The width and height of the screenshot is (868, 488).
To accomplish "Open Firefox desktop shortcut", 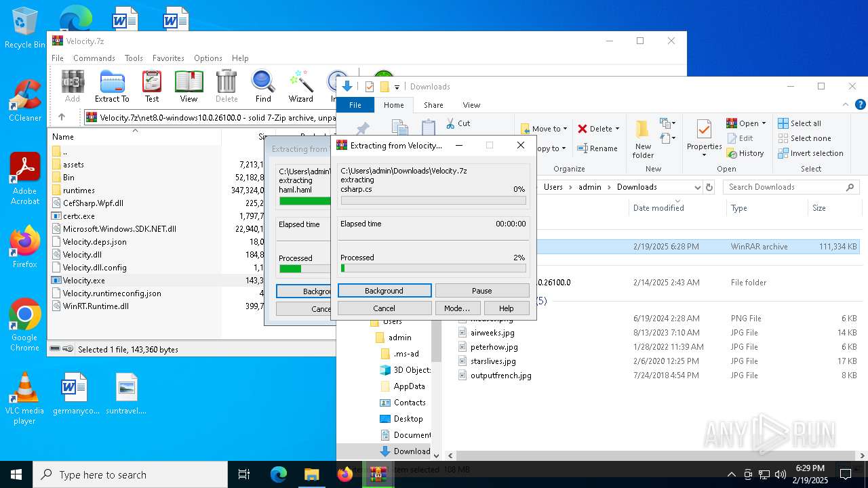I will pos(24,247).
